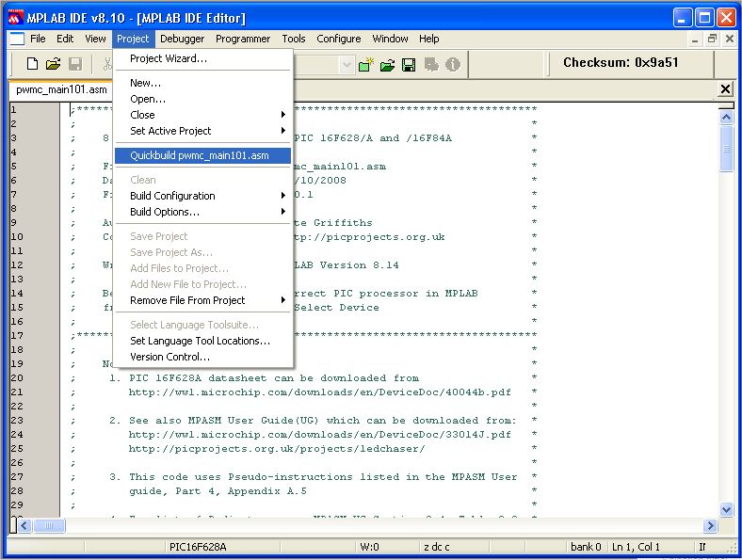The width and height of the screenshot is (742, 560).
Task: Select Set Language Tool Locations entry
Action: point(200,341)
